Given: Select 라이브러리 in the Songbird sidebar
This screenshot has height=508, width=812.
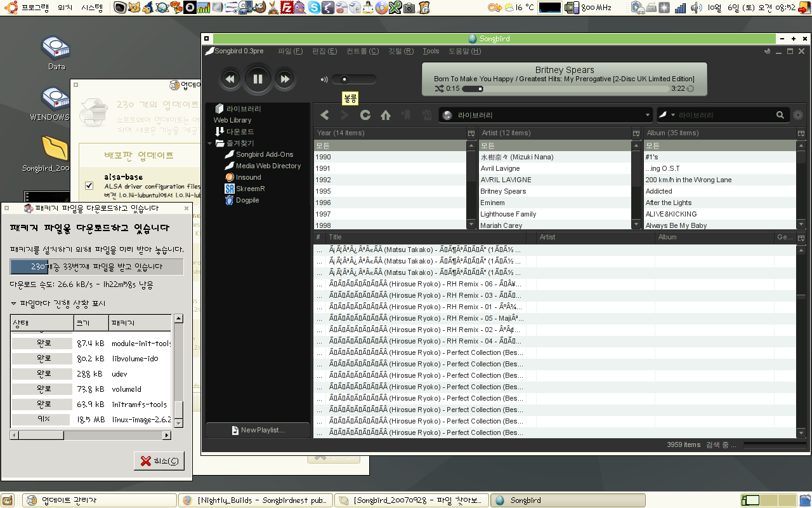Looking at the screenshot, I should [244, 109].
